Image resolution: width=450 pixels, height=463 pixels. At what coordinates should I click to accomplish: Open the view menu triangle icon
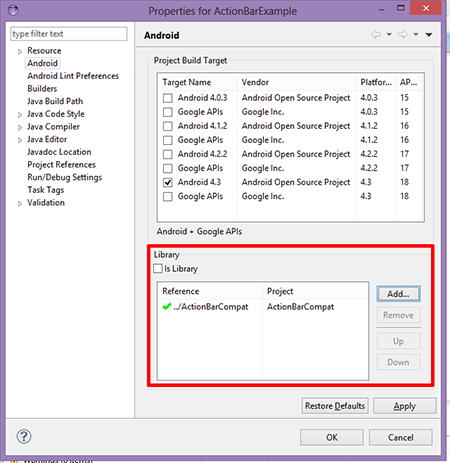pos(429,35)
